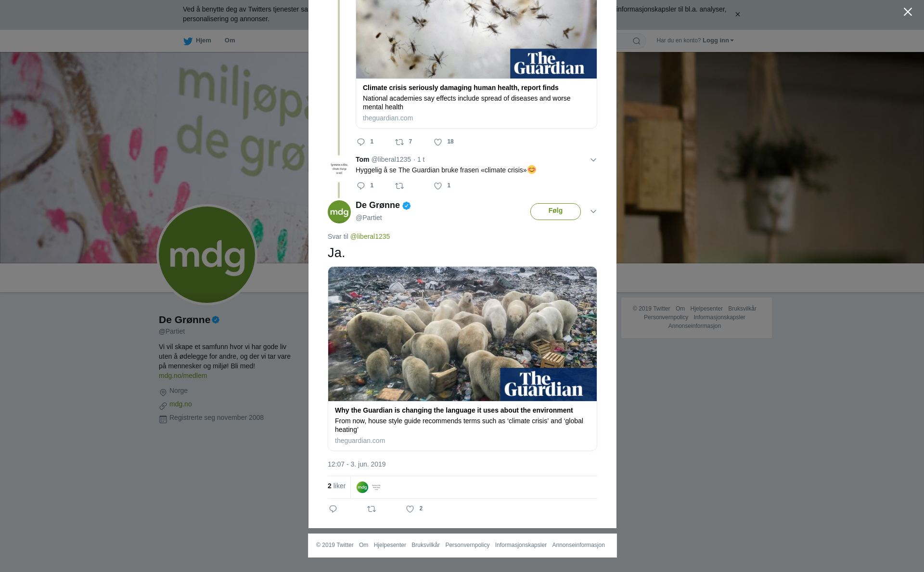Close the tweet overlay with X
Screen dimensions: 924x572
click(908, 12)
